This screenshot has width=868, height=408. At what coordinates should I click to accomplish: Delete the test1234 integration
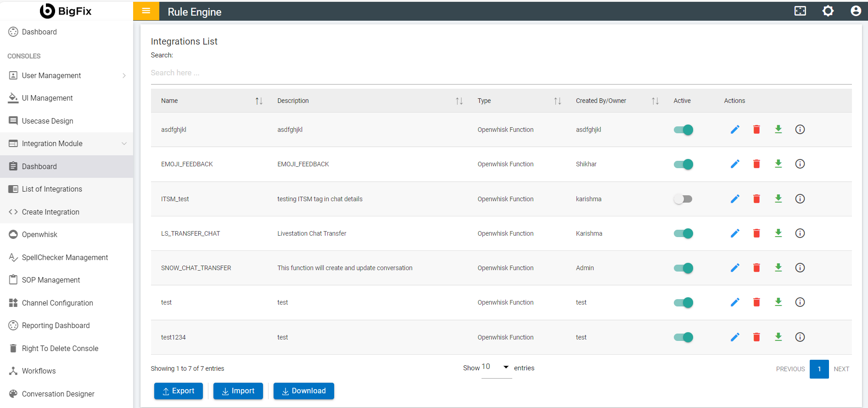click(x=756, y=337)
